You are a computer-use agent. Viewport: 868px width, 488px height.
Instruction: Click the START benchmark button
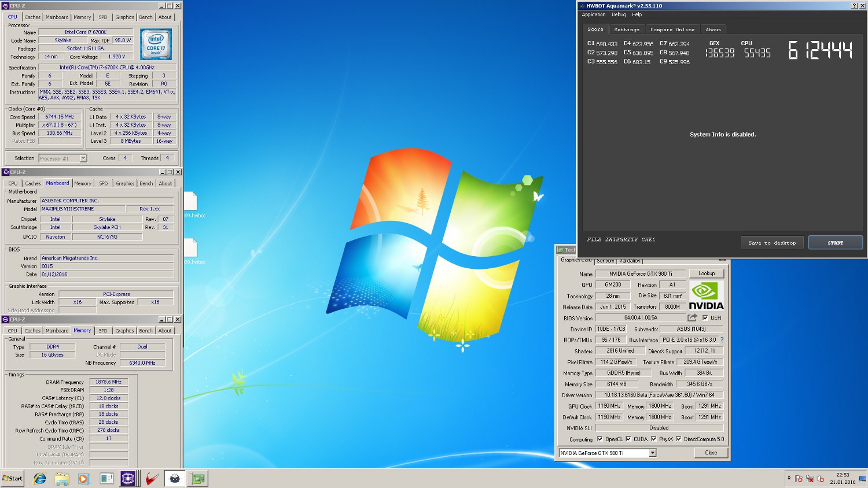click(x=835, y=243)
